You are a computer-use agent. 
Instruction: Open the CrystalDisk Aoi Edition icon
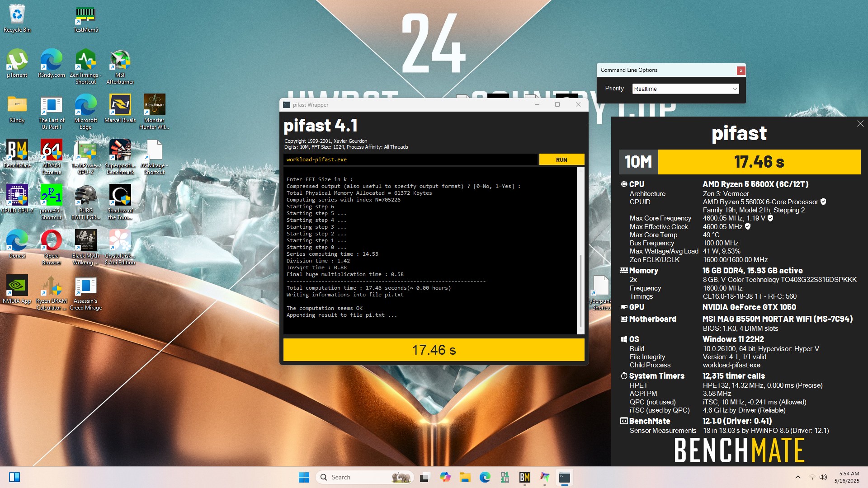[x=120, y=247]
